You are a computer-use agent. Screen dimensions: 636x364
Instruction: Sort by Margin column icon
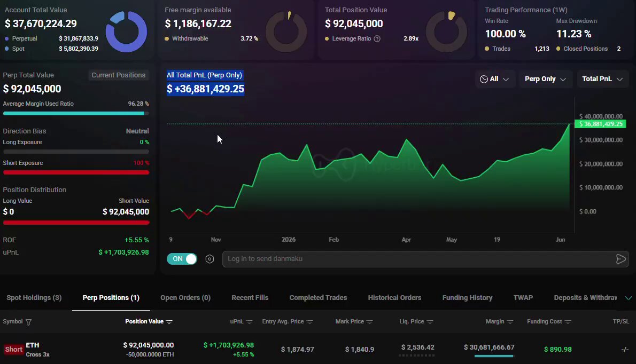(510, 322)
